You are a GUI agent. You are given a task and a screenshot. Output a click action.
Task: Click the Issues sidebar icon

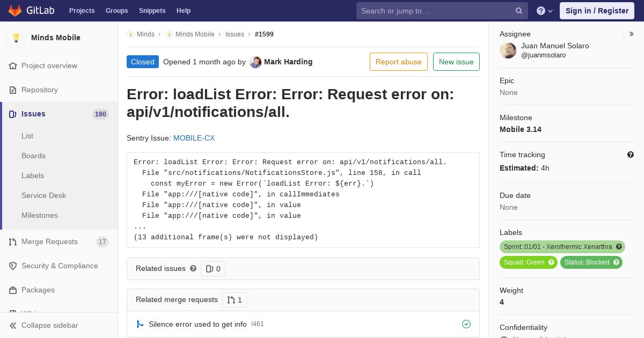[13, 114]
